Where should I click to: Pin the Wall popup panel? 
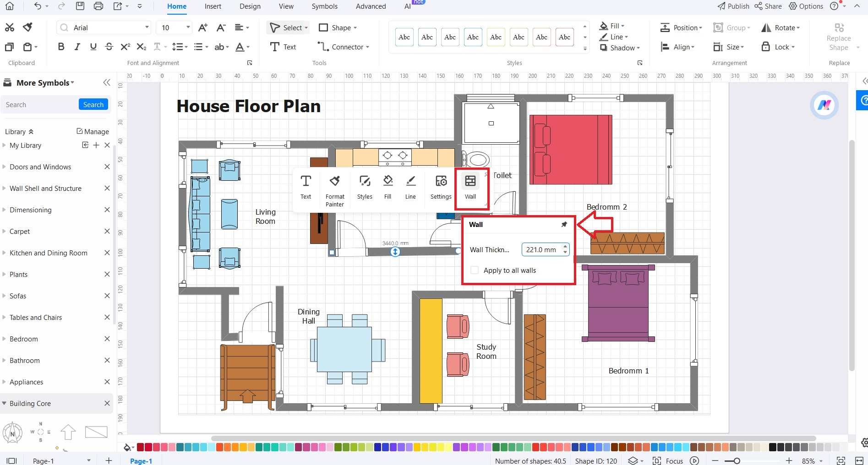click(564, 224)
